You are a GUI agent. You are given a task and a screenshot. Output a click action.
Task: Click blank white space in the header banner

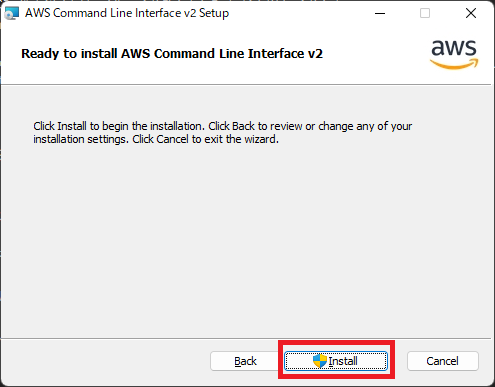[375, 54]
